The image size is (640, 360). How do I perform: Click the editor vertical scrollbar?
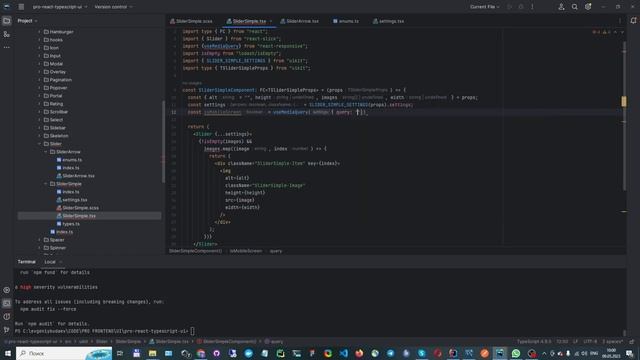pyautogui.click(x=624, y=116)
